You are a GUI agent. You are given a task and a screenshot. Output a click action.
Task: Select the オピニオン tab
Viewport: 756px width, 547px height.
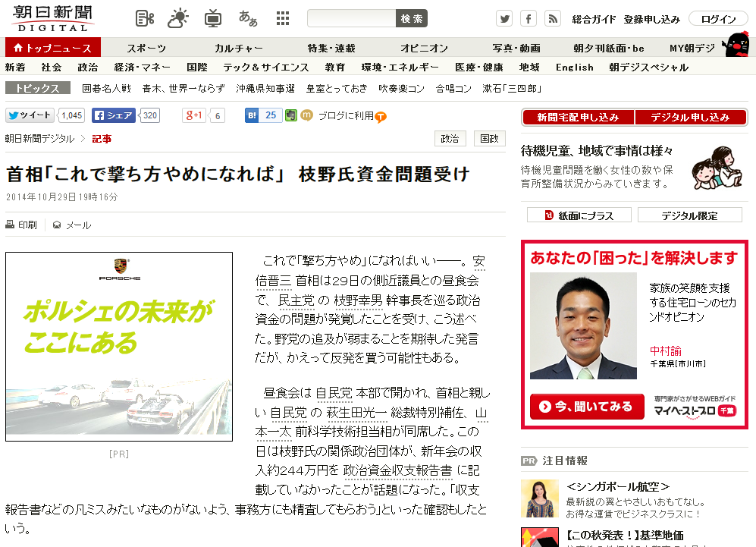[x=425, y=49]
